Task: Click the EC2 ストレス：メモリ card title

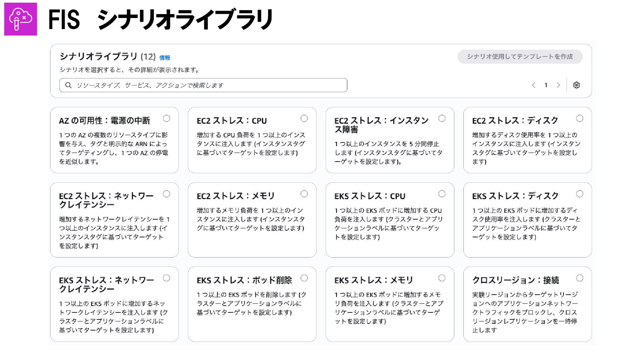Action: point(236,196)
